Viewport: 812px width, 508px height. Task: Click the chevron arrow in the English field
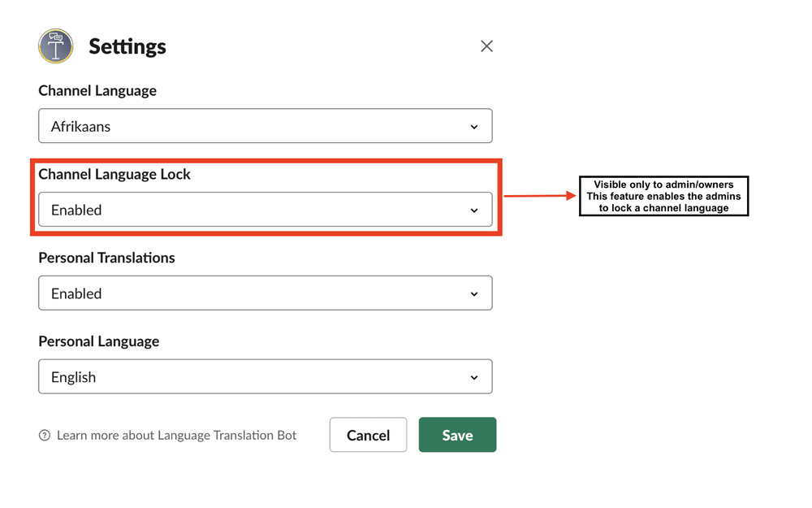[474, 377]
